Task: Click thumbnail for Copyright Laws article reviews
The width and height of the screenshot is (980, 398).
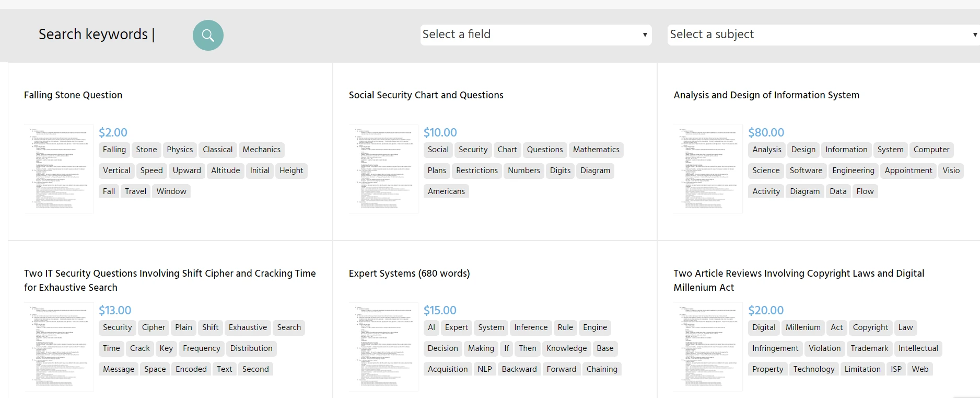Action: click(708, 347)
